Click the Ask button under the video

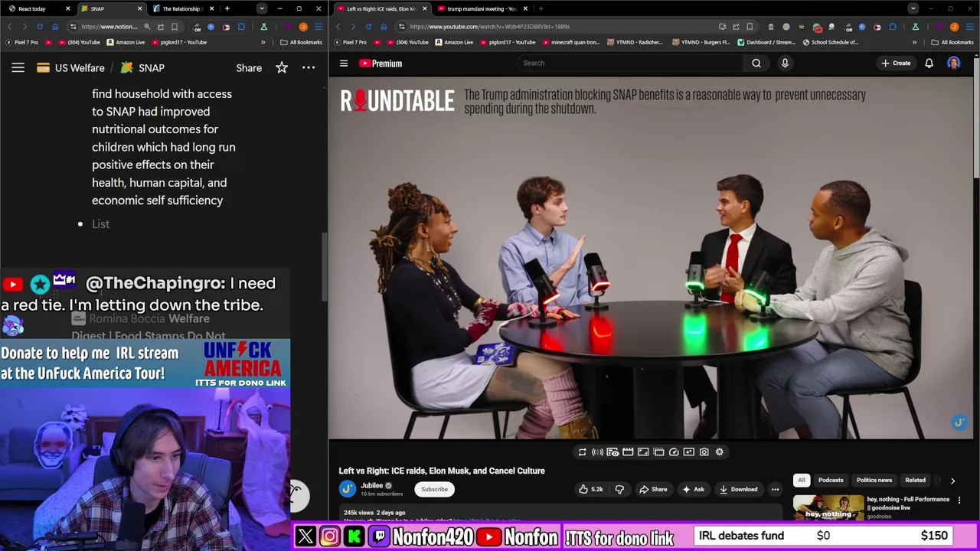[693, 489]
